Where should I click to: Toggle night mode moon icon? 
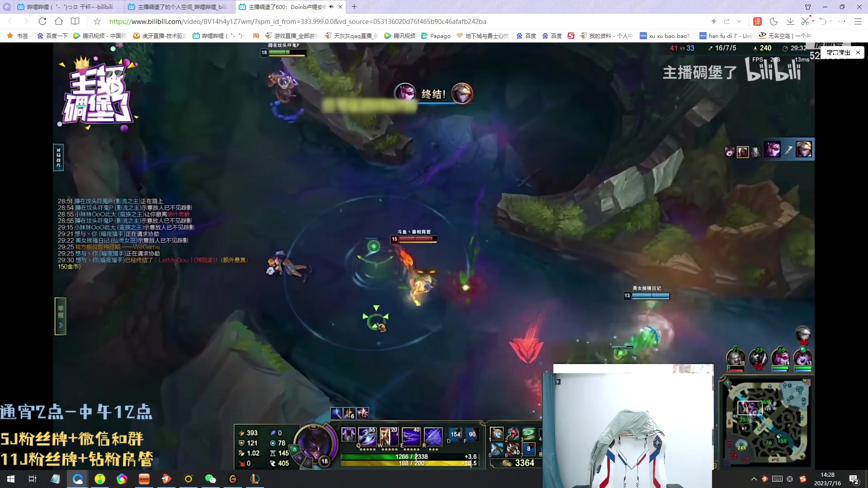click(774, 21)
